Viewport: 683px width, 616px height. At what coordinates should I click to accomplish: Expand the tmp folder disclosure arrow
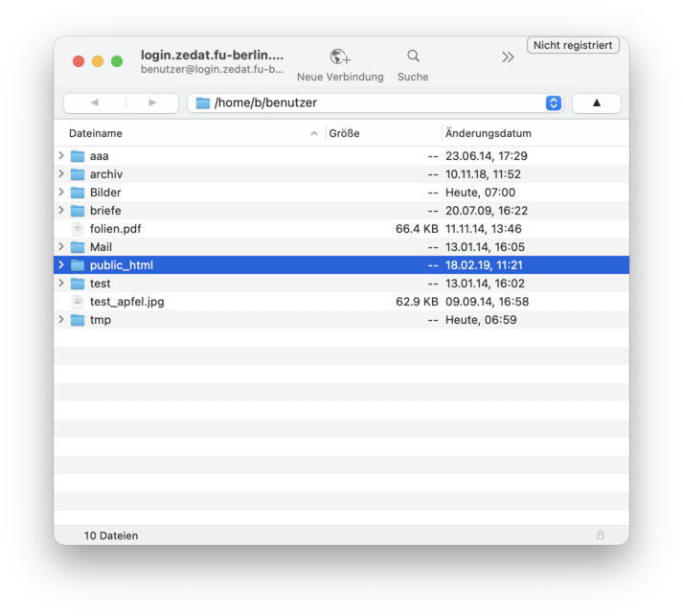tap(61, 320)
